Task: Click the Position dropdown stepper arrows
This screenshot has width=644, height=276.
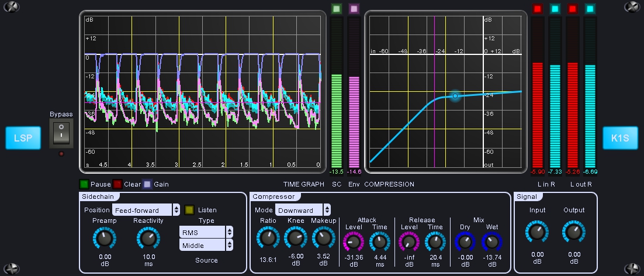Action: tap(176, 210)
